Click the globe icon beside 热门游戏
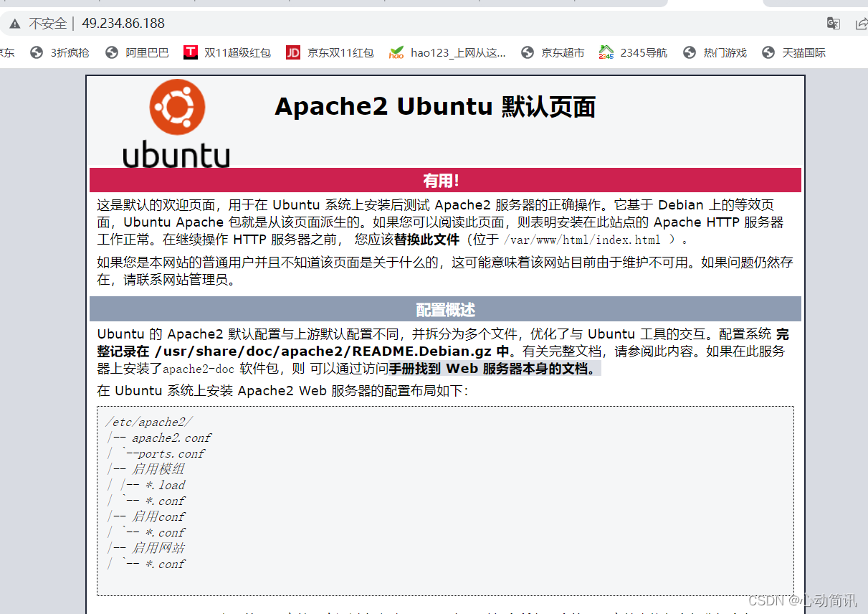 pos(690,52)
